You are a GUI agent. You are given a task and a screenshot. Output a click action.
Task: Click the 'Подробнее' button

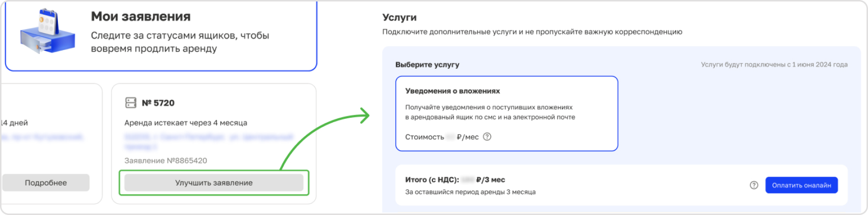(x=46, y=183)
